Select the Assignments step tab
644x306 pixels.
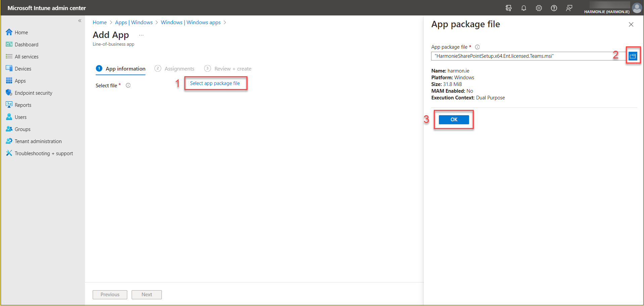(x=174, y=69)
